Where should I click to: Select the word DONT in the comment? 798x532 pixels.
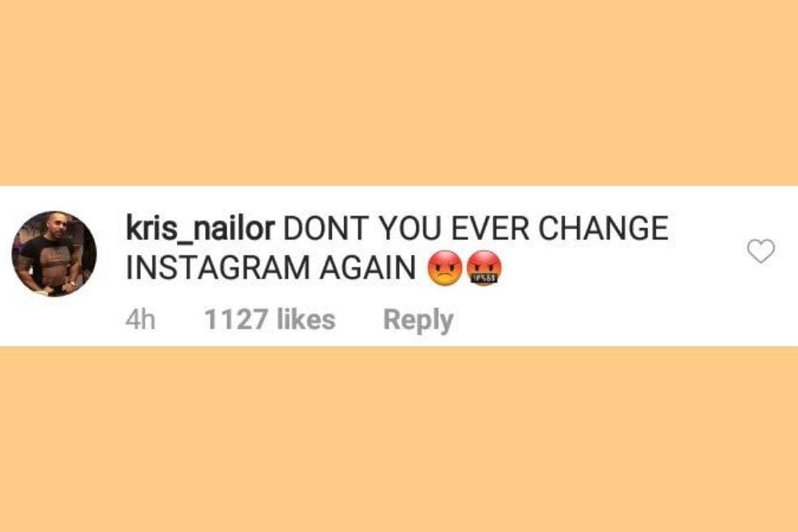click(x=324, y=229)
